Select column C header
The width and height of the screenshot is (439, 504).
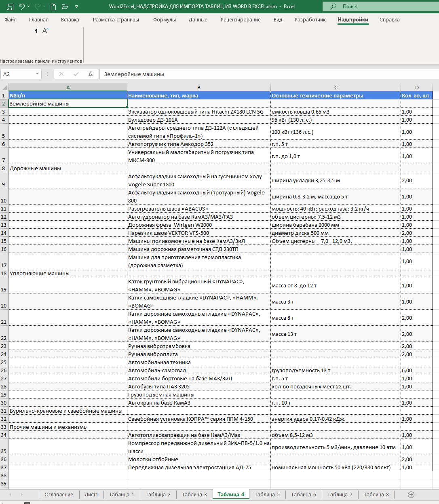[x=336, y=87]
